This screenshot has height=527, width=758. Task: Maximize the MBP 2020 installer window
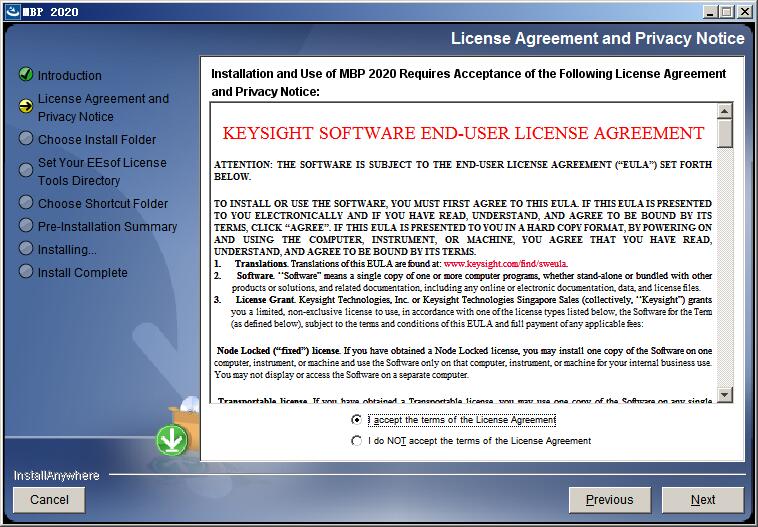(x=726, y=12)
